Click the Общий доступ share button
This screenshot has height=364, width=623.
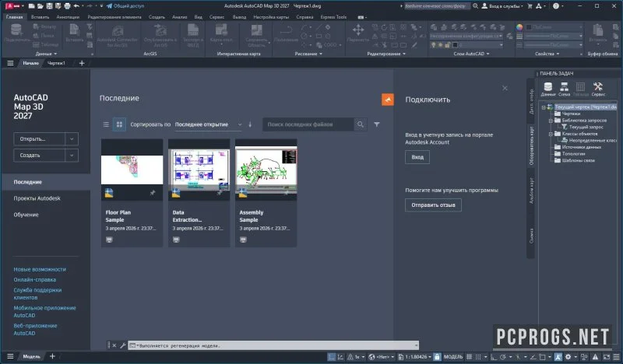tap(125, 6)
